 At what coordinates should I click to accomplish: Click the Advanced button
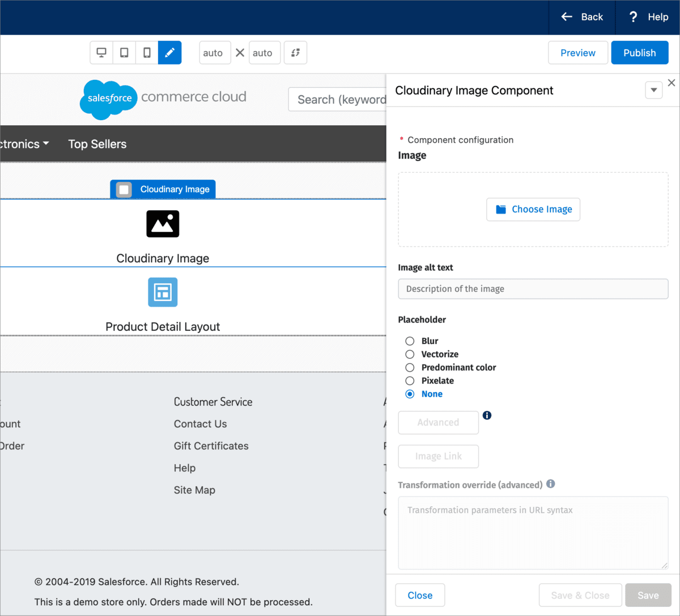click(x=439, y=422)
